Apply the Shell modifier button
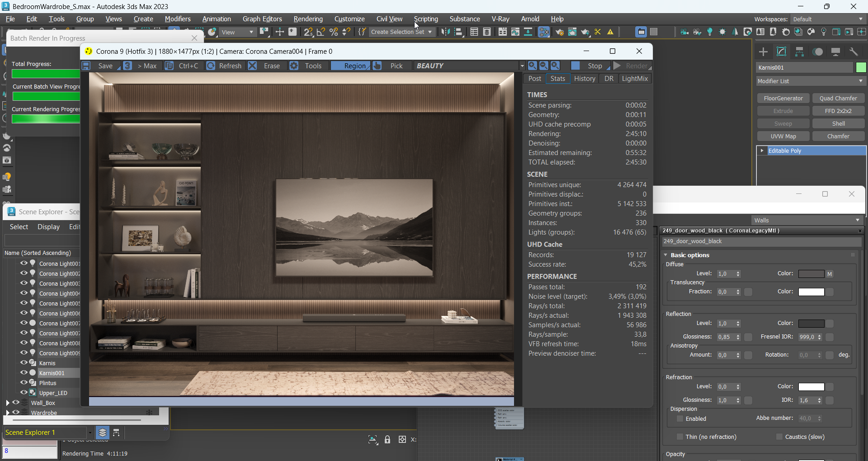868x461 pixels. [839, 123]
